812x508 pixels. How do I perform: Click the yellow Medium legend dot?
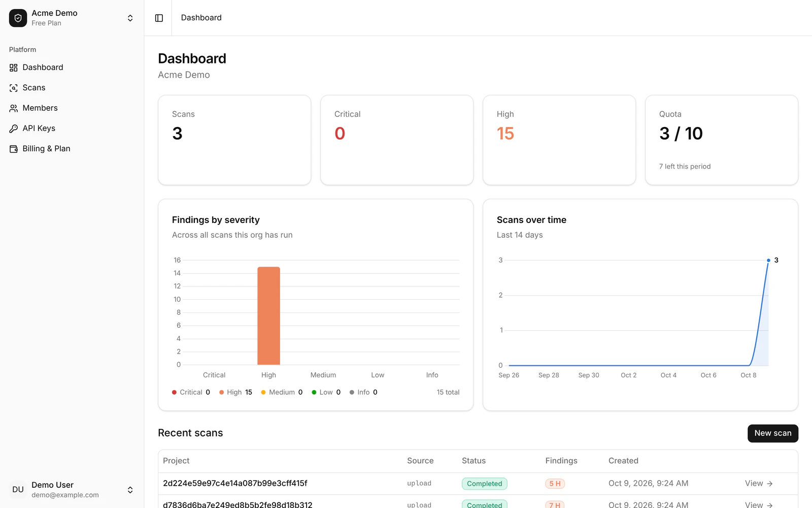[x=263, y=392]
